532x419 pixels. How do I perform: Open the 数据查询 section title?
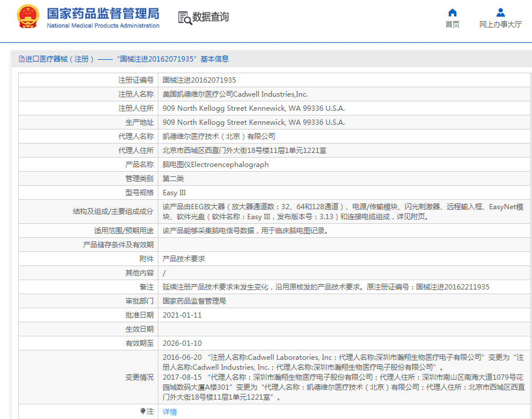point(211,17)
